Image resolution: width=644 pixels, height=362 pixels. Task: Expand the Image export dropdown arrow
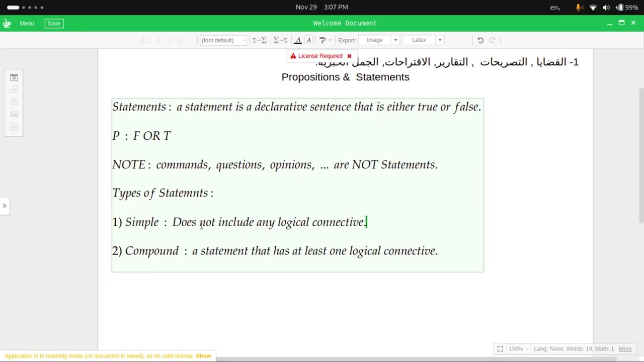coord(395,40)
